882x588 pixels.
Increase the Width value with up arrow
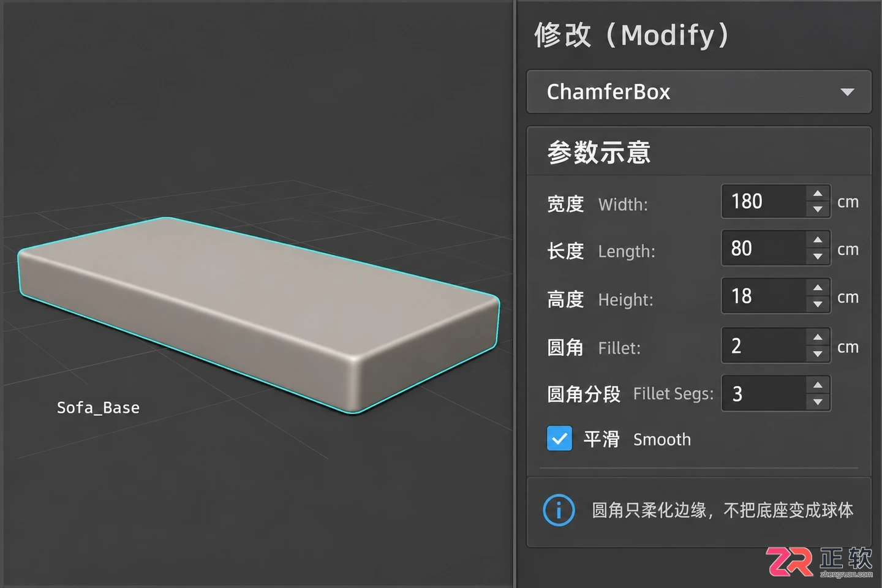click(x=818, y=194)
